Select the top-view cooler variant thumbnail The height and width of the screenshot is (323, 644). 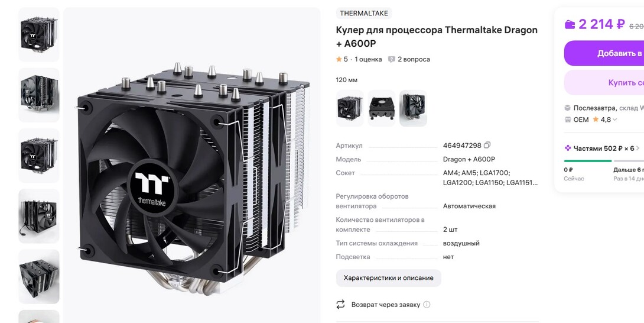point(382,108)
